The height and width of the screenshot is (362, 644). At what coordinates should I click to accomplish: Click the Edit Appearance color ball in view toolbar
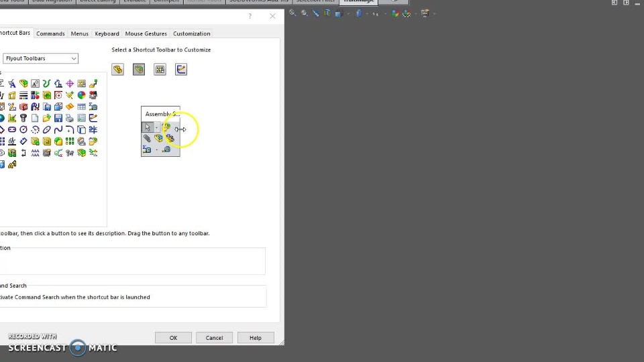[x=394, y=13]
